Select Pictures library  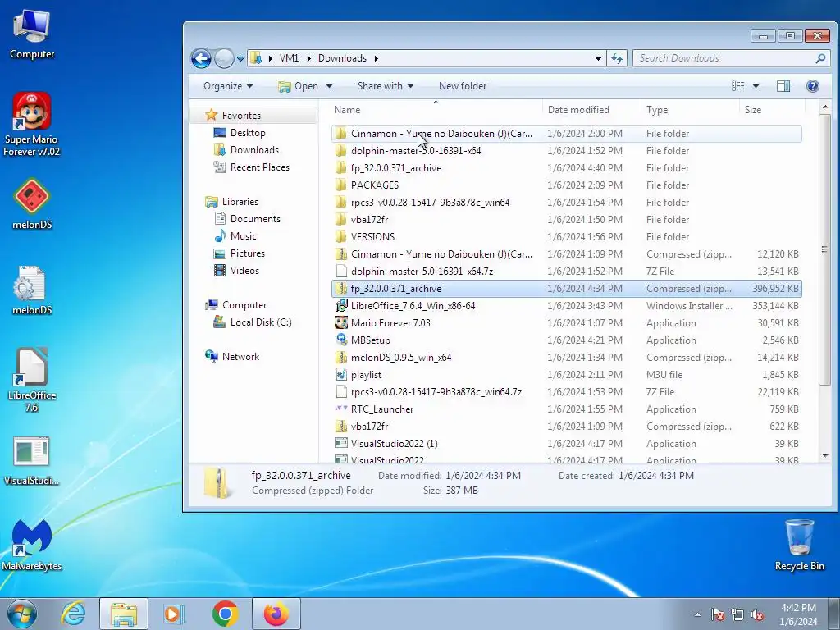pyautogui.click(x=247, y=253)
